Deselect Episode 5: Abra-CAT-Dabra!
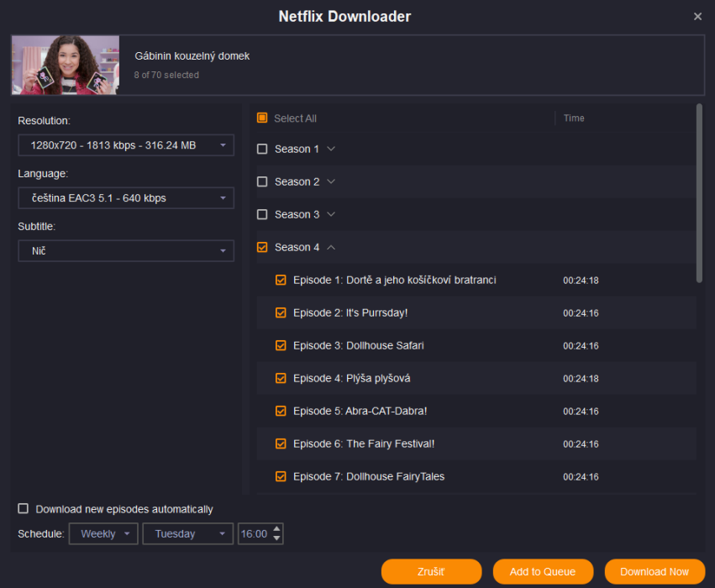 [x=281, y=412]
